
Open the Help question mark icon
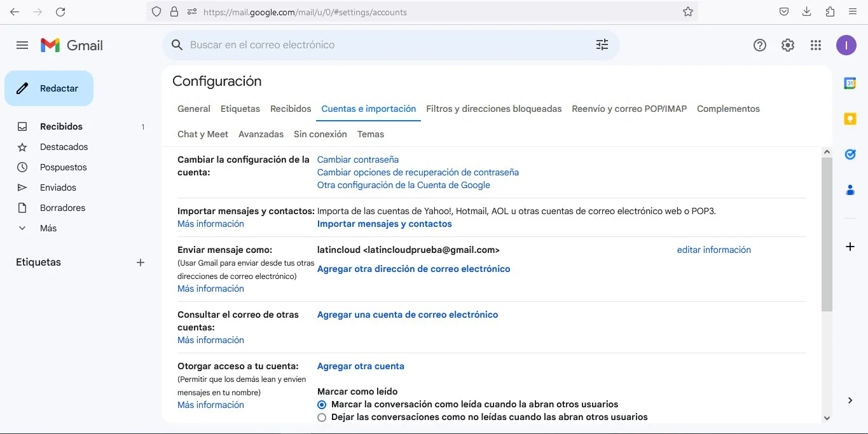759,45
